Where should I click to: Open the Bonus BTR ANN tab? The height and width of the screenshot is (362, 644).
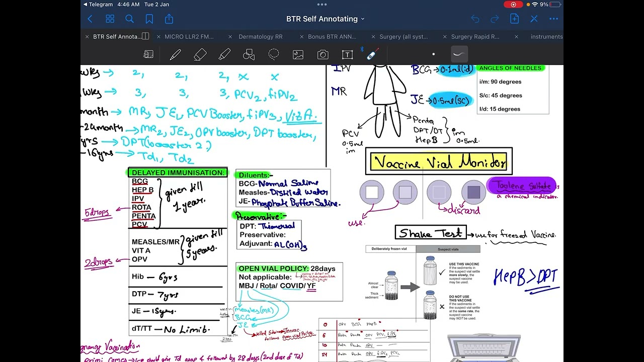[332, 37]
